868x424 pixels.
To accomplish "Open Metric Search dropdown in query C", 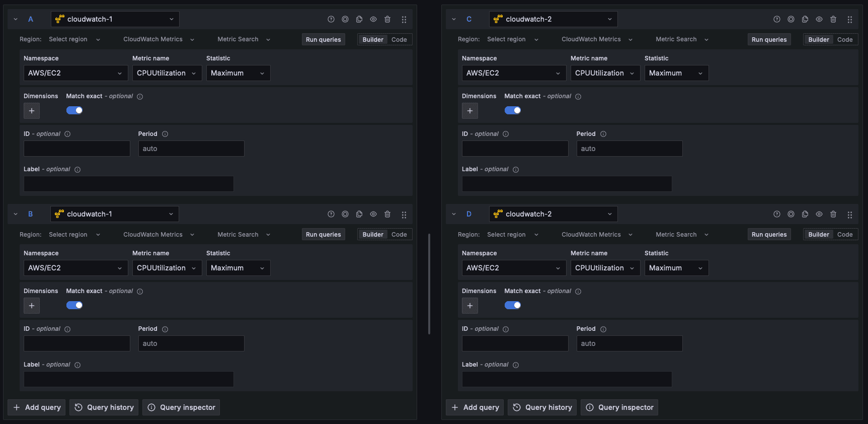I will point(682,39).
